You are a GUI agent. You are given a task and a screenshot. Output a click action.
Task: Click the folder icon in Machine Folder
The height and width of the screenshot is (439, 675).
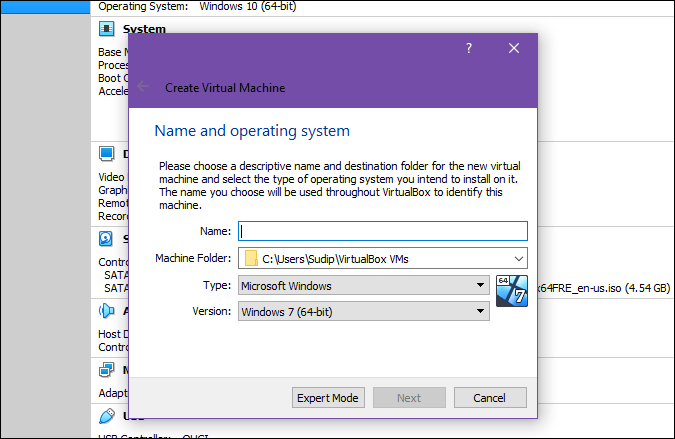251,259
